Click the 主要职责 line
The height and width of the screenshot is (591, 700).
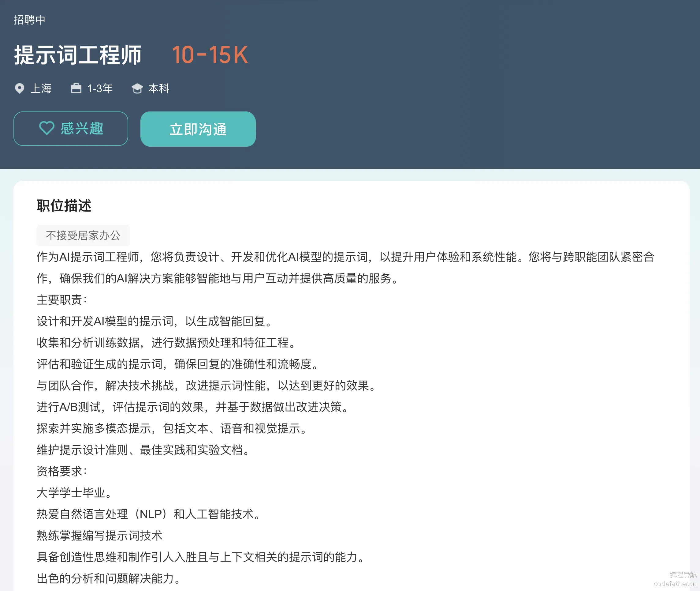(62, 300)
